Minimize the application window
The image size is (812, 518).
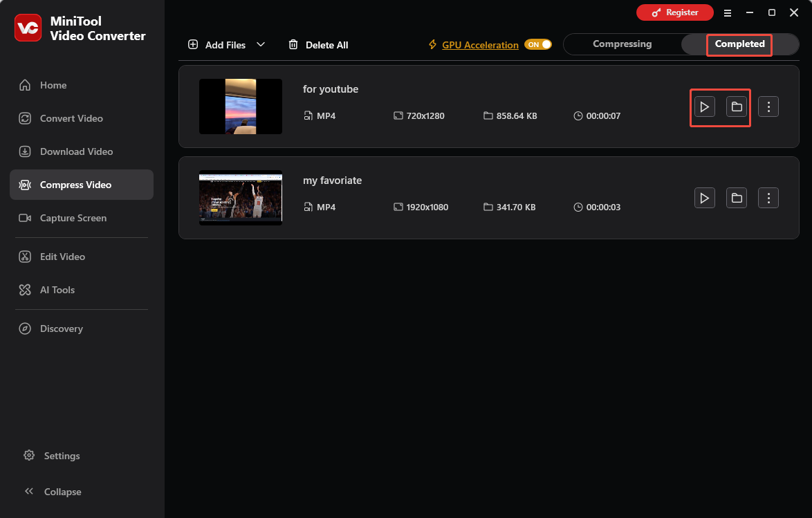click(749, 12)
